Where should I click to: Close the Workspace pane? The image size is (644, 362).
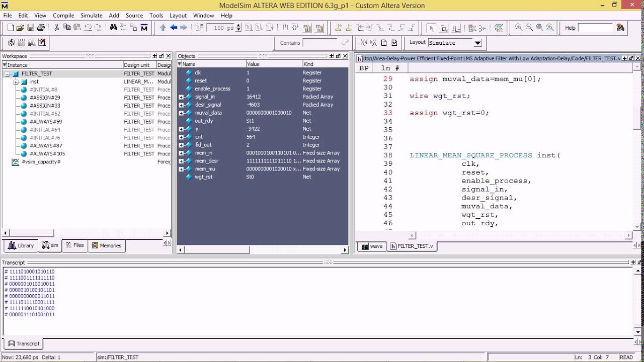(168, 56)
